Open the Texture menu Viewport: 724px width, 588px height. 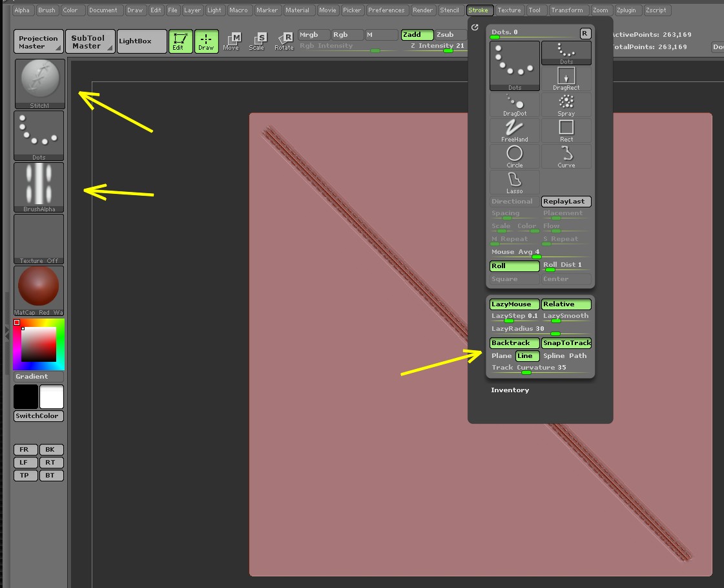point(509,10)
